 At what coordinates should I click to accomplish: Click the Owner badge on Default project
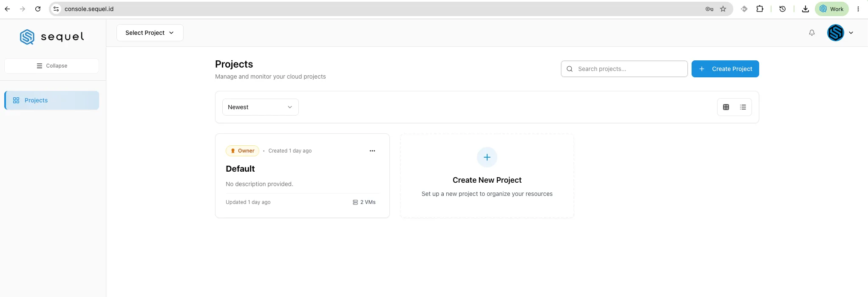(x=242, y=151)
